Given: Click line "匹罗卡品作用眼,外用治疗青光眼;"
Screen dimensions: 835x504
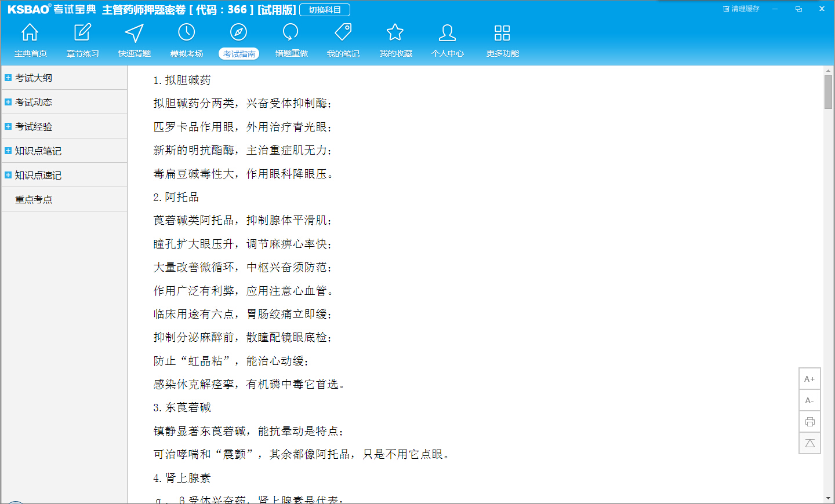Looking at the screenshot, I should (x=242, y=127).
